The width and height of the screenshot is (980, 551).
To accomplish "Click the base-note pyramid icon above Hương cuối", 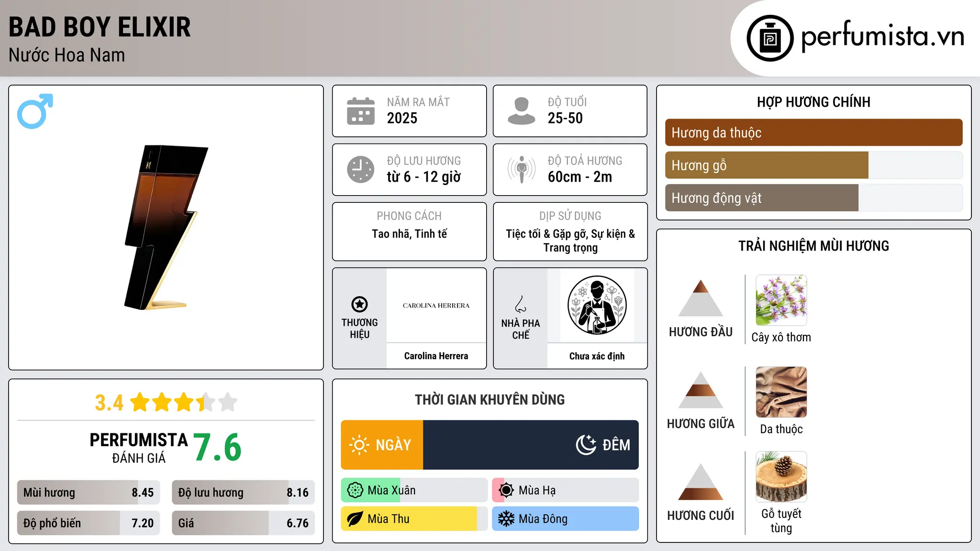I will tap(701, 482).
